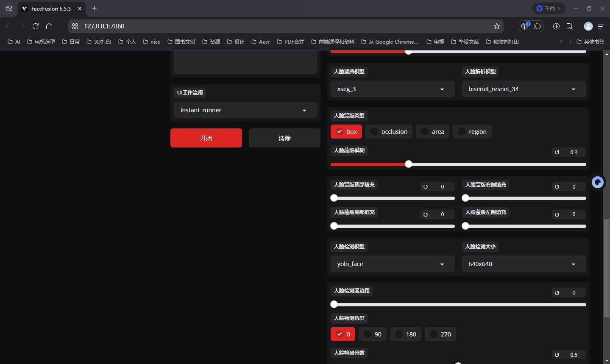This screenshot has width=610, height=364.
Task: Go to browser home page icon
Action: (x=49, y=26)
